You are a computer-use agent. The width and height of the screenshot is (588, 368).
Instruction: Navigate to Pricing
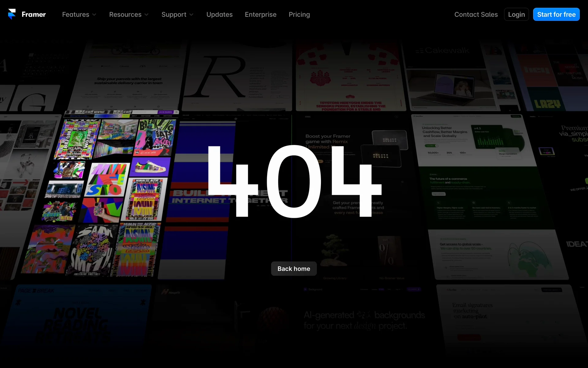tap(299, 14)
